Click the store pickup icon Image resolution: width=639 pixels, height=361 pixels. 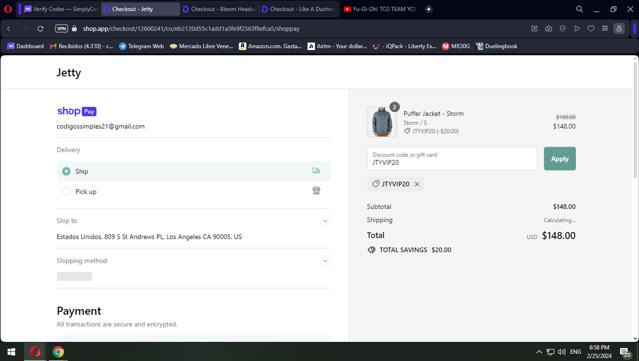point(316,190)
